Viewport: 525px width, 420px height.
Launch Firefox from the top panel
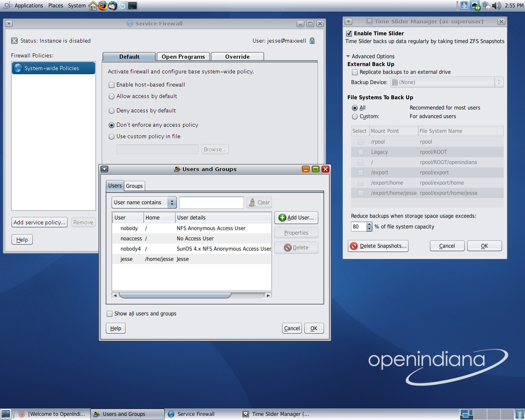tap(103, 6)
